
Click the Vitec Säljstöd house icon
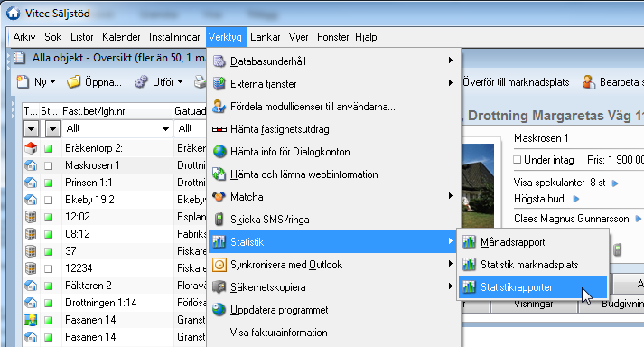coord(14,14)
